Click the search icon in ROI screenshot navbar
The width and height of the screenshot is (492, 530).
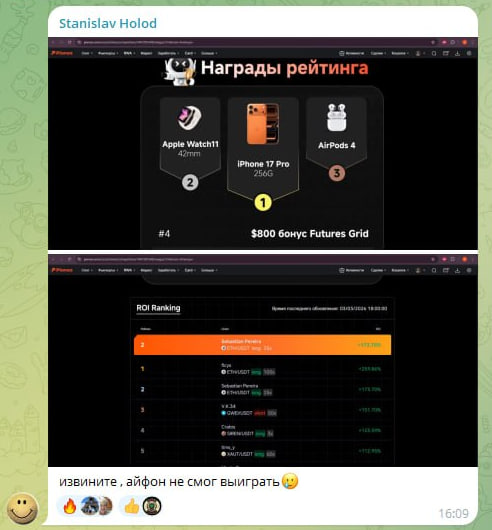click(x=434, y=270)
